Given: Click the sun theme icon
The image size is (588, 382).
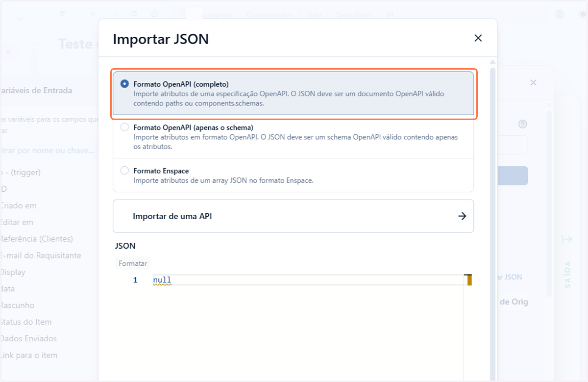Looking at the screenshot, I should 582,14.
